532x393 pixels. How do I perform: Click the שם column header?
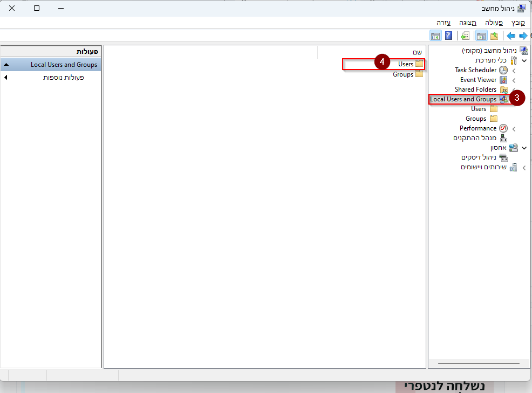(417, 52)
